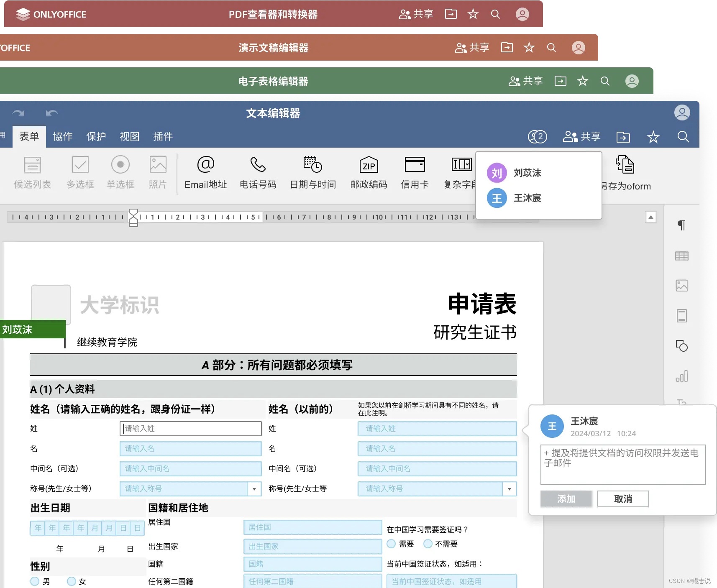
Task: Click the scroll up arrow button
Action: click(x=650, y=217)
